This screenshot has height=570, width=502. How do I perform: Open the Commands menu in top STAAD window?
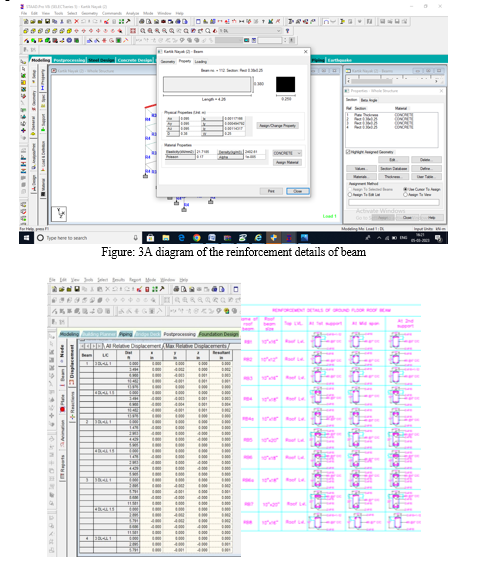112,13
